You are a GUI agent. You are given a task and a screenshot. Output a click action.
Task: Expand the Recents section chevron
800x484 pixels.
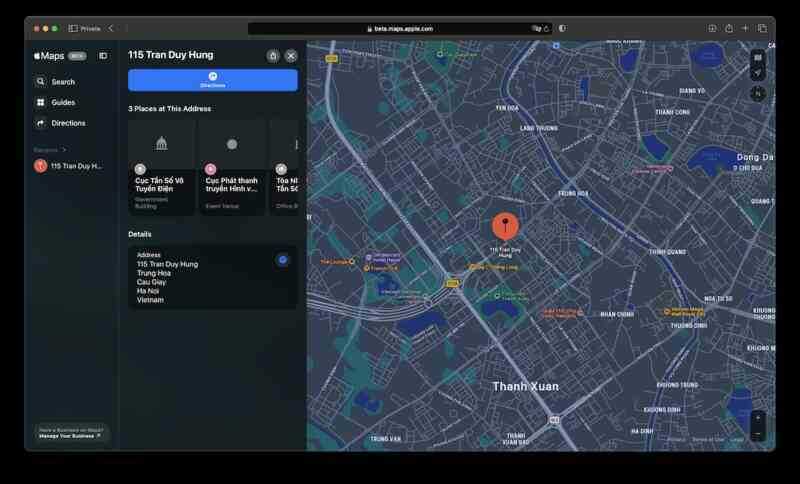coord(64,150)
